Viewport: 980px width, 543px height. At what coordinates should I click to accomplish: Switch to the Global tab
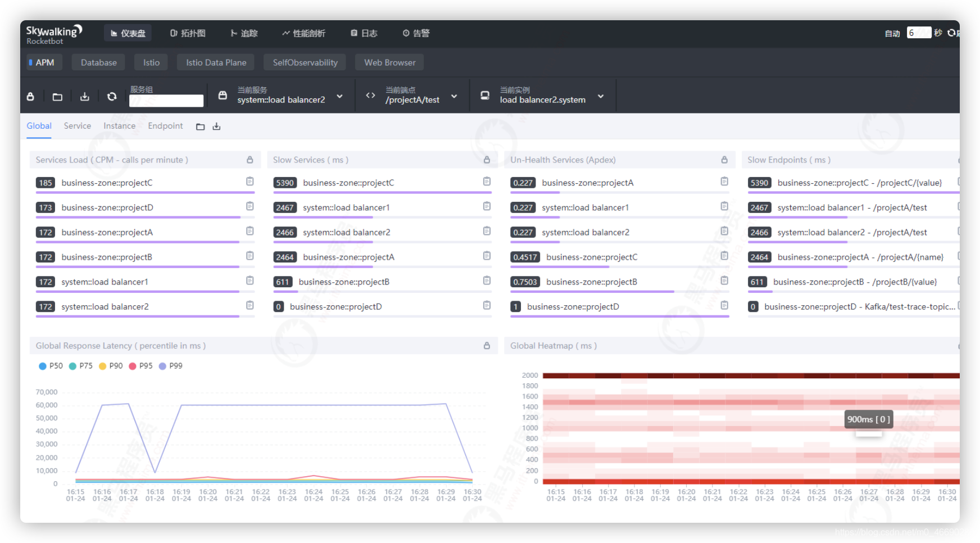(x=39, y=126)
